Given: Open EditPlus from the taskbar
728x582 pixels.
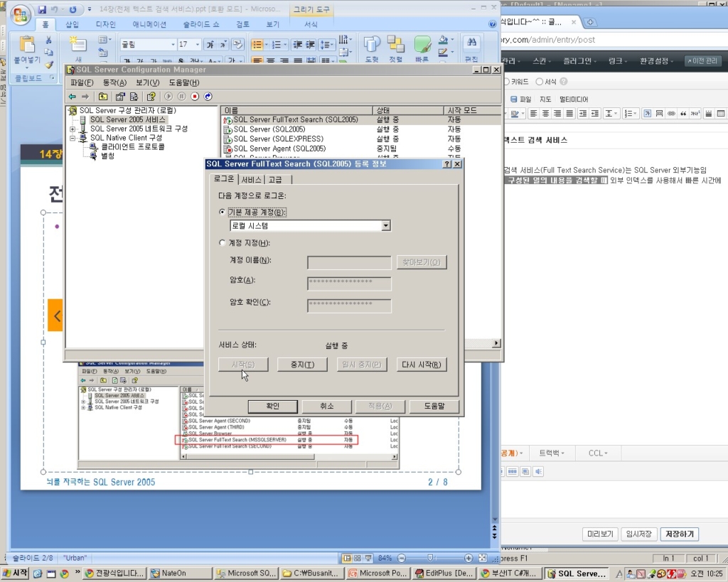Looking at the screenshot, I should click(445, 573).
